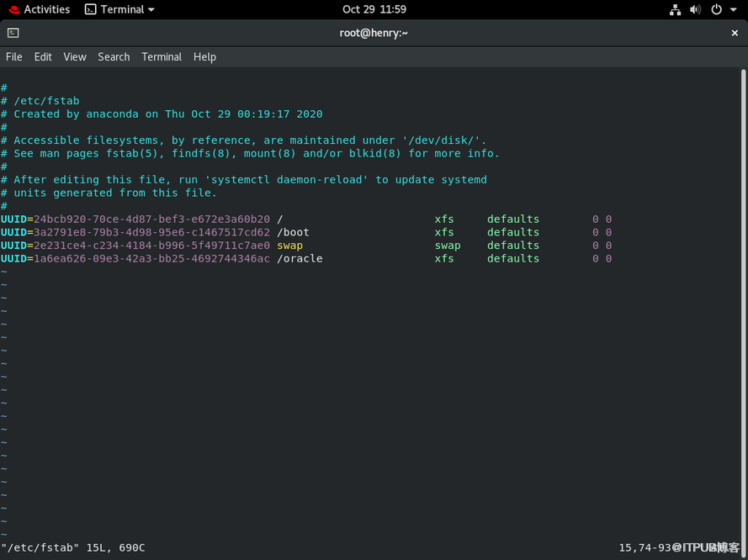The image size is (748, 560).
Task: Click the terminal icon in window title bar
Action: pos(13,33)
